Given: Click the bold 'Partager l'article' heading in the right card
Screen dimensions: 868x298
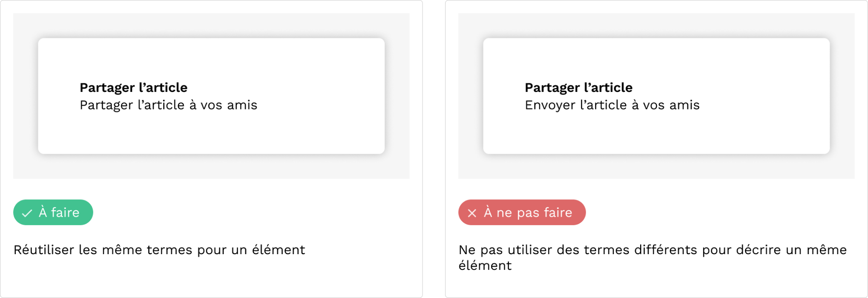Looking at the screenshot, I should (578, 88).
